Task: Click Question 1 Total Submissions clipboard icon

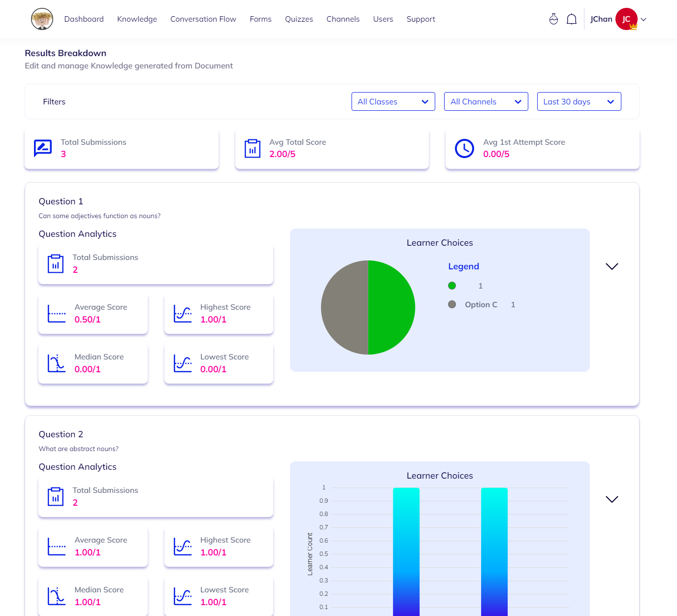Action: (56, 263)
